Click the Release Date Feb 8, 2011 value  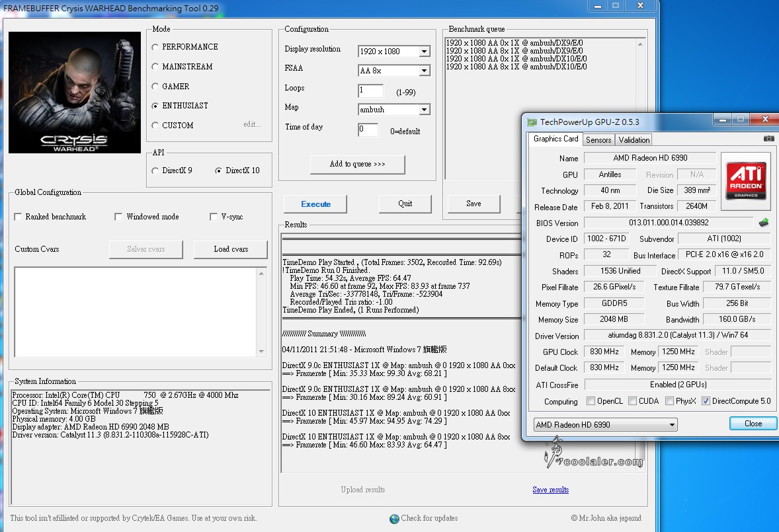click(610, 206)
